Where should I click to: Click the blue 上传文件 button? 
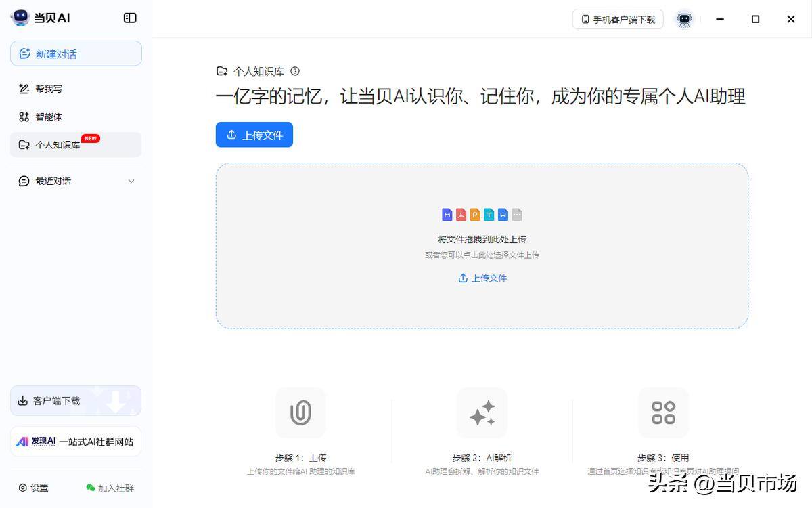click(x=254, y=135)
